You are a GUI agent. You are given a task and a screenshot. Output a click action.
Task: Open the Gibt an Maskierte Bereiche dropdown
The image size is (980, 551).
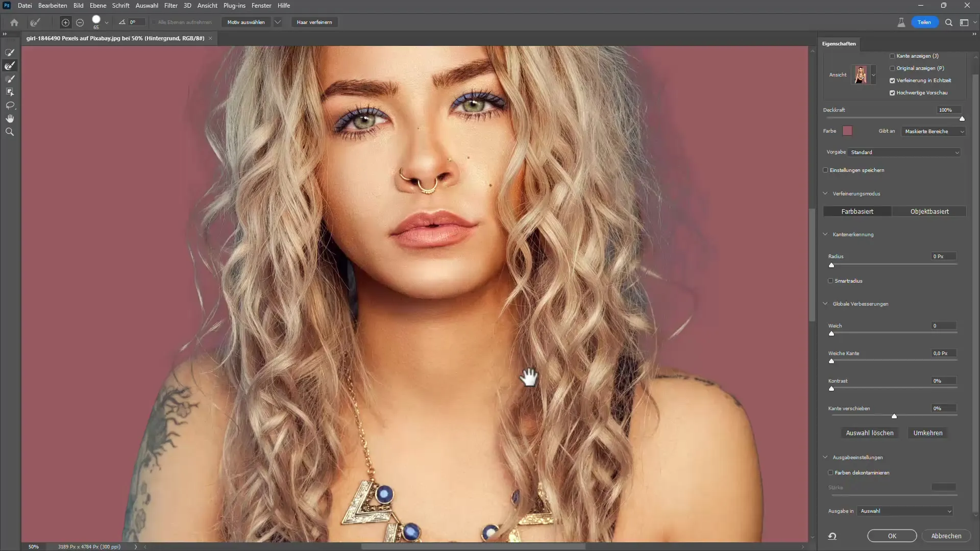click(934, 132)
